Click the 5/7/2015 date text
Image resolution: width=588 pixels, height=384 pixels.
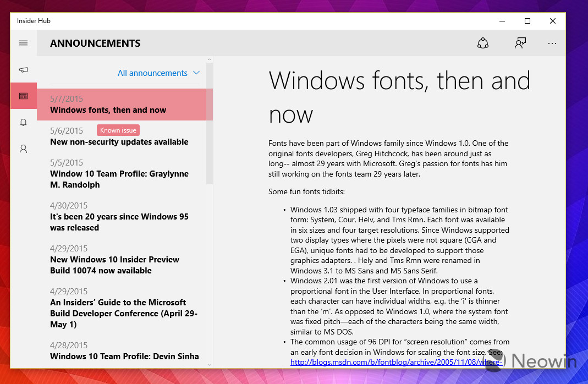coord(67,99)
